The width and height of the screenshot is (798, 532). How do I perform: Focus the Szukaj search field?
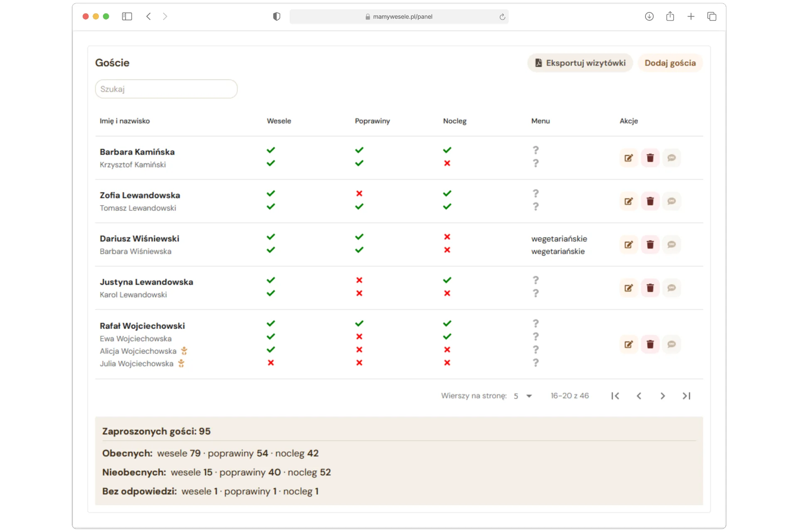pyautogui.click(x=166, y=89)
